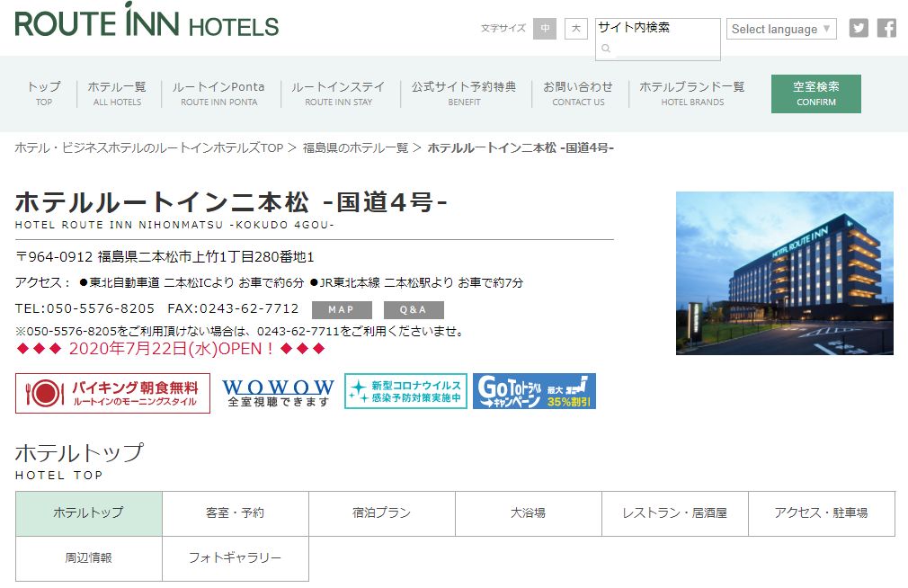The width and height of the screenshot is (908, 588).
Task: Open ルートインPonta menu item
Action: 218,94
